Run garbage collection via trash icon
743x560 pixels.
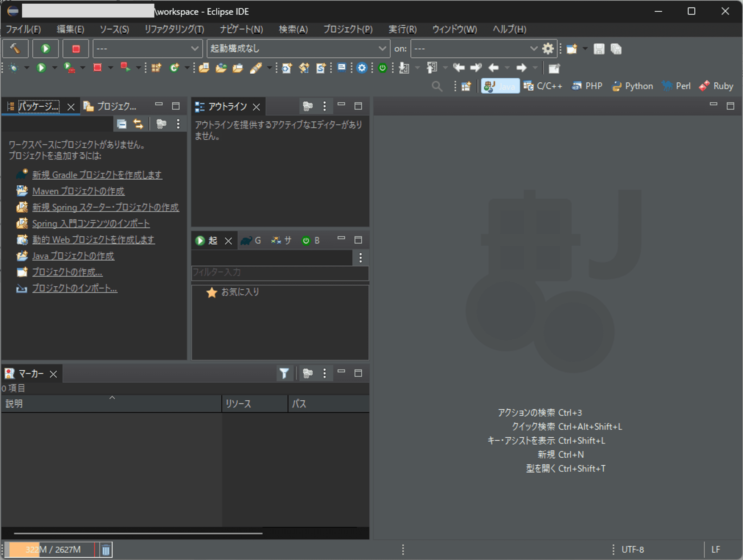click(x=106, y=549)
